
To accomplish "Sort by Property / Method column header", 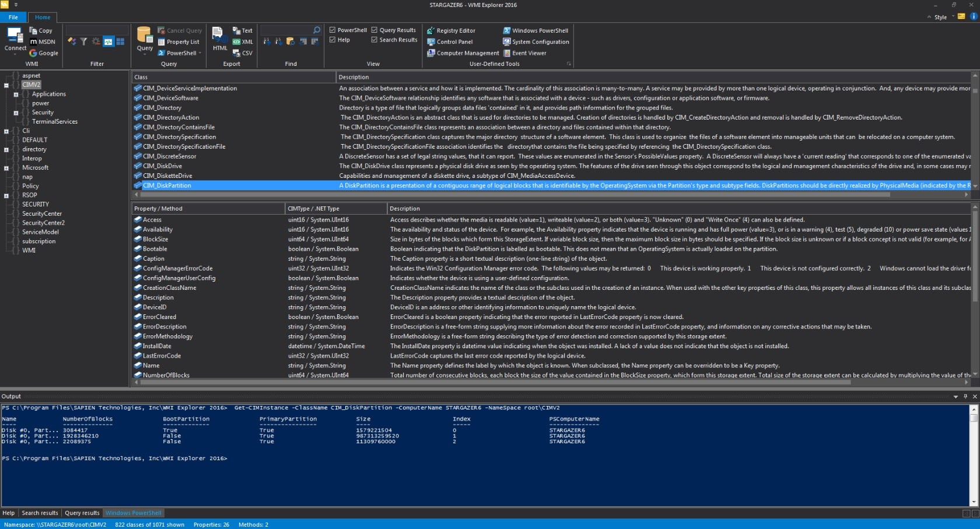I will pyautogui.click(x=208, y=208).
